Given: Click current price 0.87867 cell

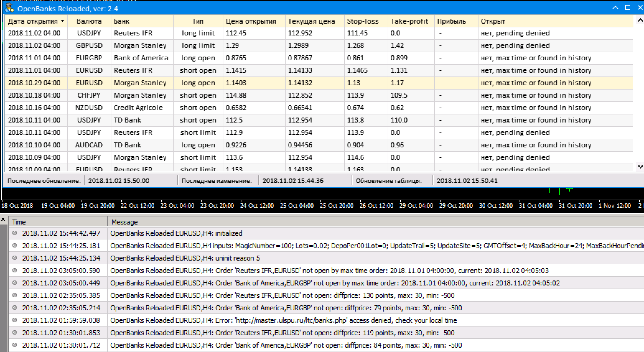Looking at the screenshot, I should 315,58.
